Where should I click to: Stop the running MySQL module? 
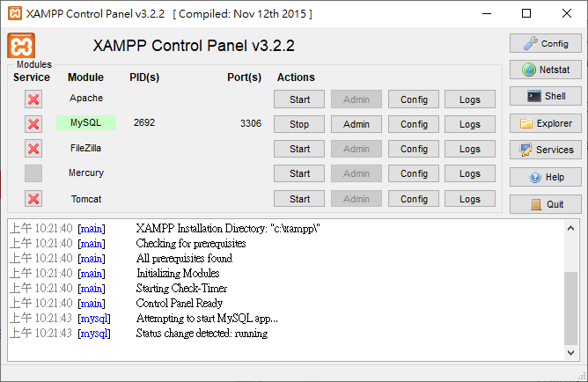tap(299, 124)
